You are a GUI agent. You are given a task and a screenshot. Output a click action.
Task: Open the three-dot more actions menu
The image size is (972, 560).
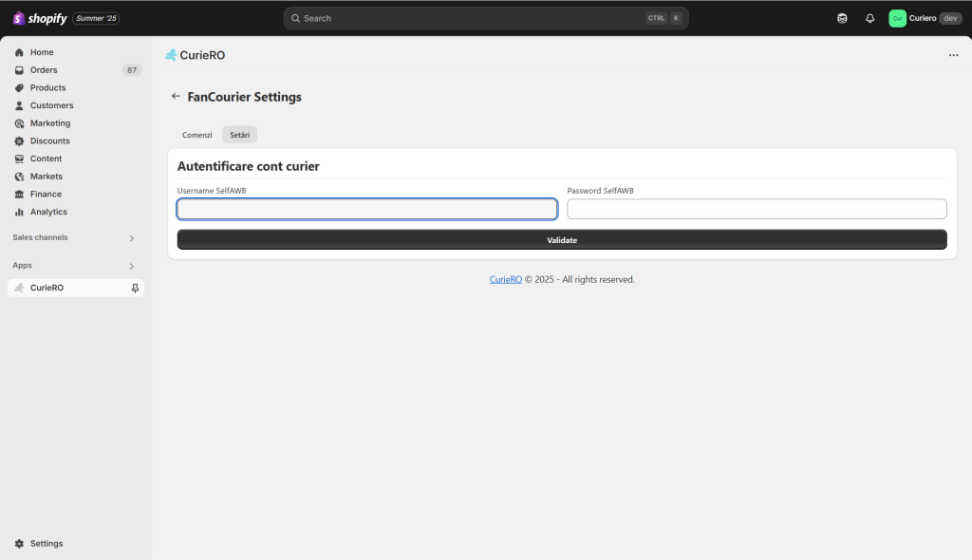coord(953,55)
